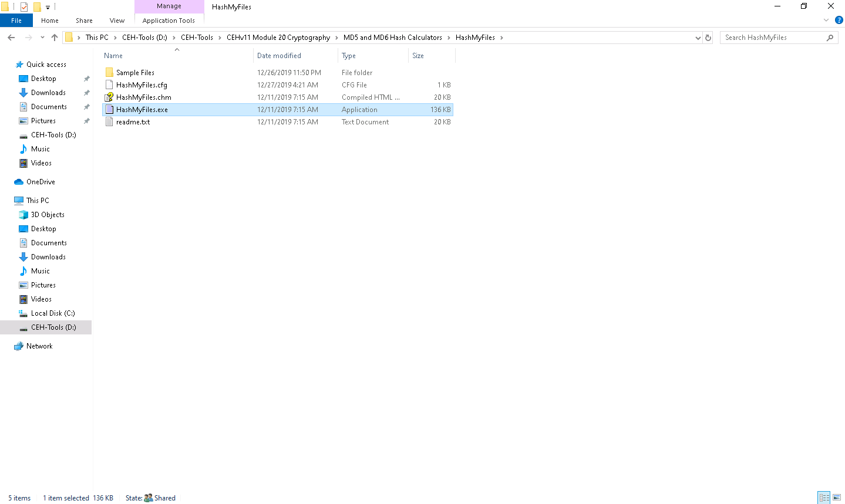Image resolution: width=845 pixels, height=504 pixels.
Task: Click the HashMyFiles.chm help file icon
Action: 109,97
